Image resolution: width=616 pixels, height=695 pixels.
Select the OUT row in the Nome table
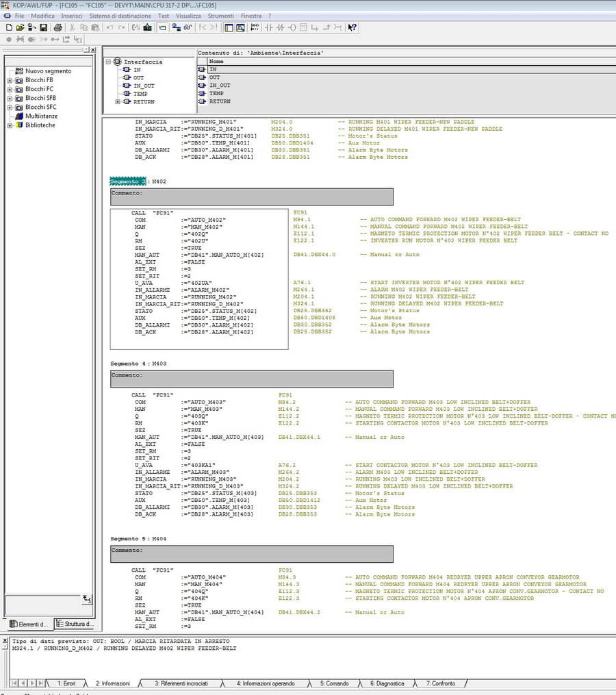click(407, 77)
